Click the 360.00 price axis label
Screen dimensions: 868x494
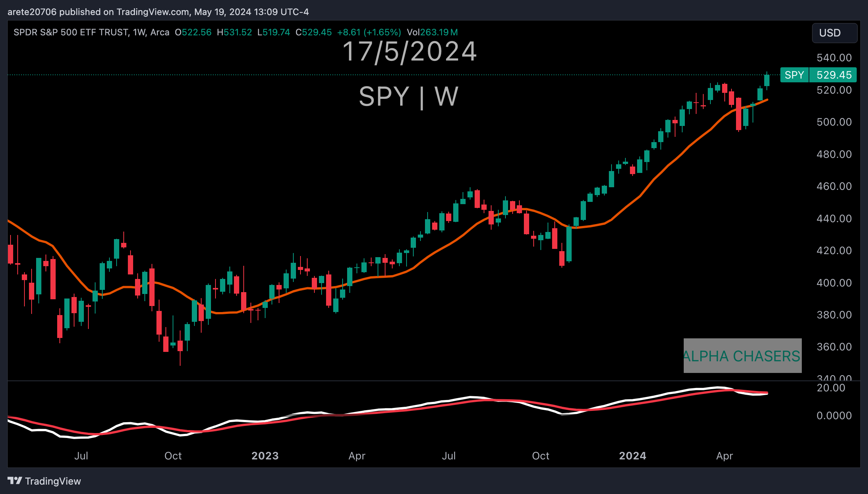[x=834, y=347]
